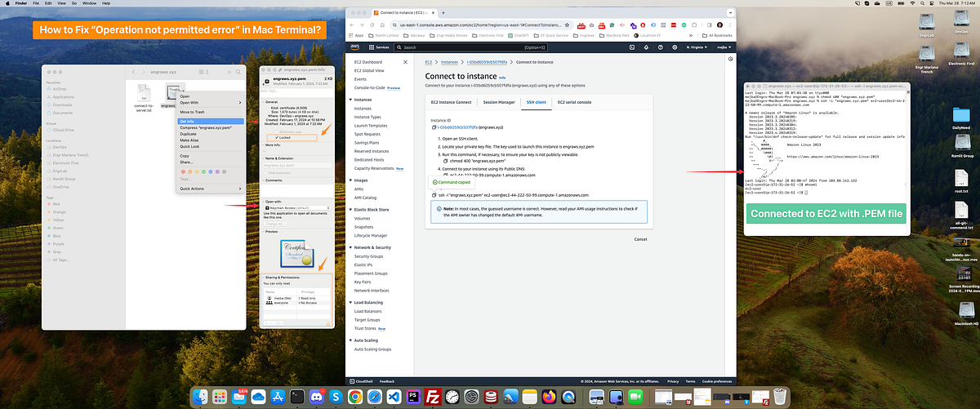This screenshot has height=409, width=980.
Task: Open Skype in the Dock
Action: (336, 397)
